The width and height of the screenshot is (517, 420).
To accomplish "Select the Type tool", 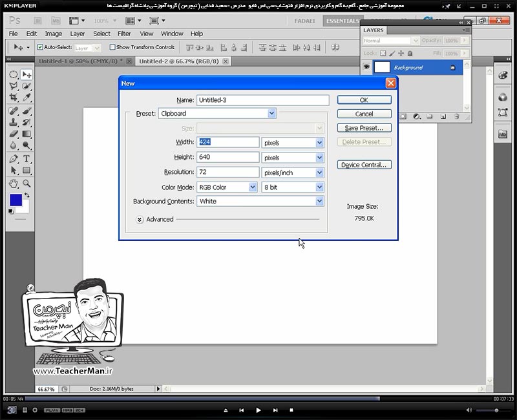I will 26,158.
